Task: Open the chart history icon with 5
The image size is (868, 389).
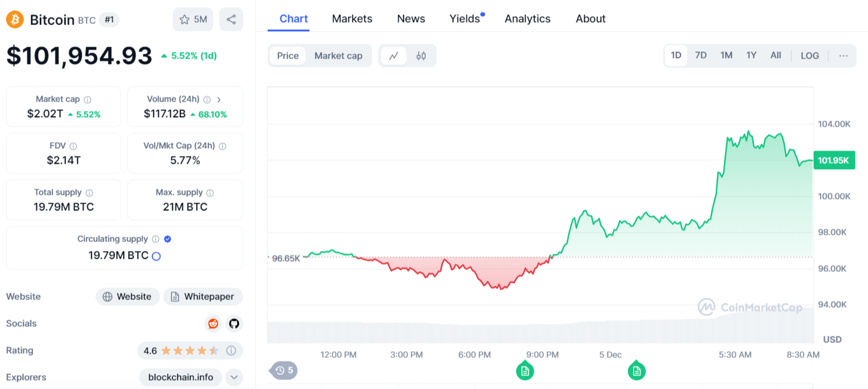Action: coord(284,370)
